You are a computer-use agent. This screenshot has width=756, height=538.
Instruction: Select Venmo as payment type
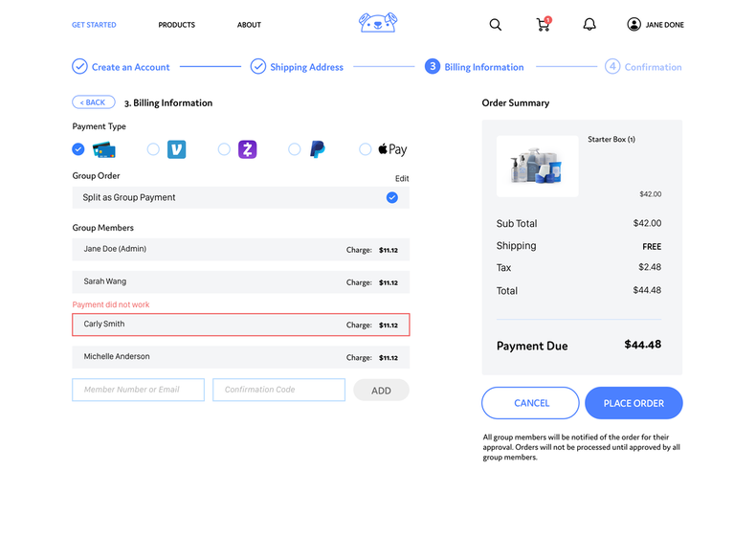click(153, 149)
